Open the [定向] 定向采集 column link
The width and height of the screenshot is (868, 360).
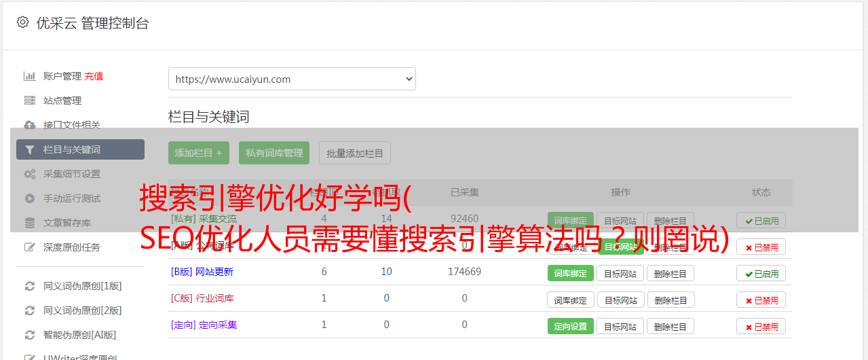coord(204,325)
